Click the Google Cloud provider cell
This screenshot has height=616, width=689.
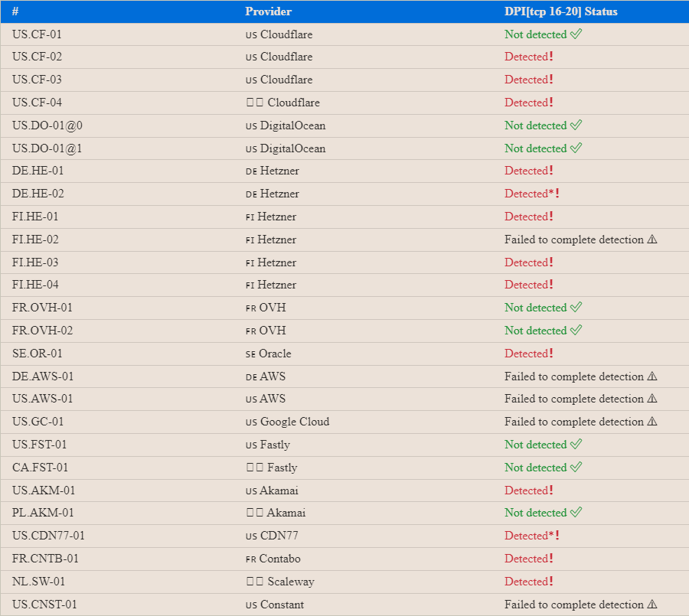(287, 422)
